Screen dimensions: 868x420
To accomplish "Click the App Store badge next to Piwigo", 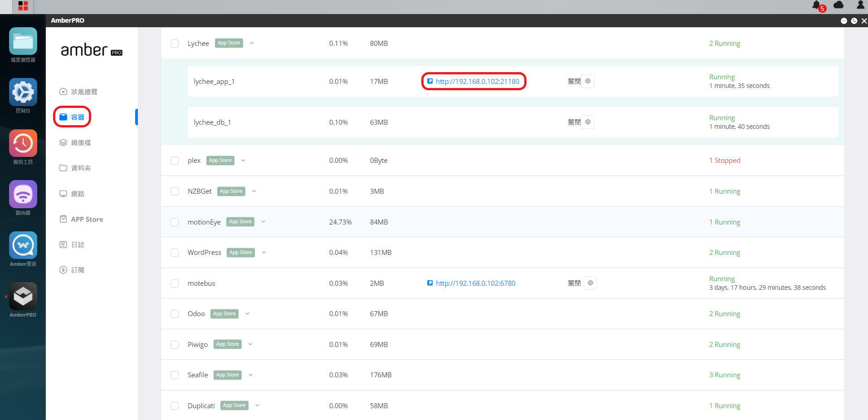I will [x=228, y=344].
